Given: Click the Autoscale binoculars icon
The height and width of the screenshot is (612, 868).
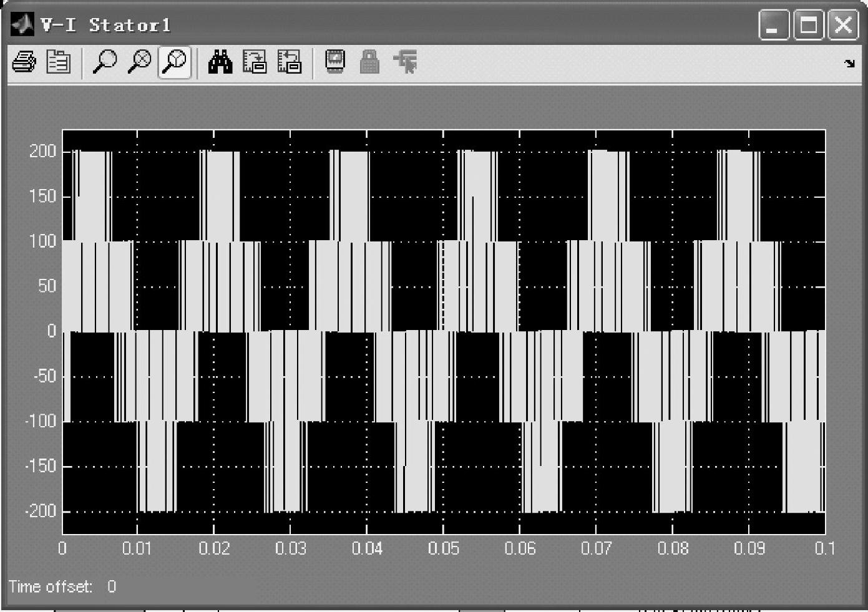Looking at the screenshot, I should (220, 62).
